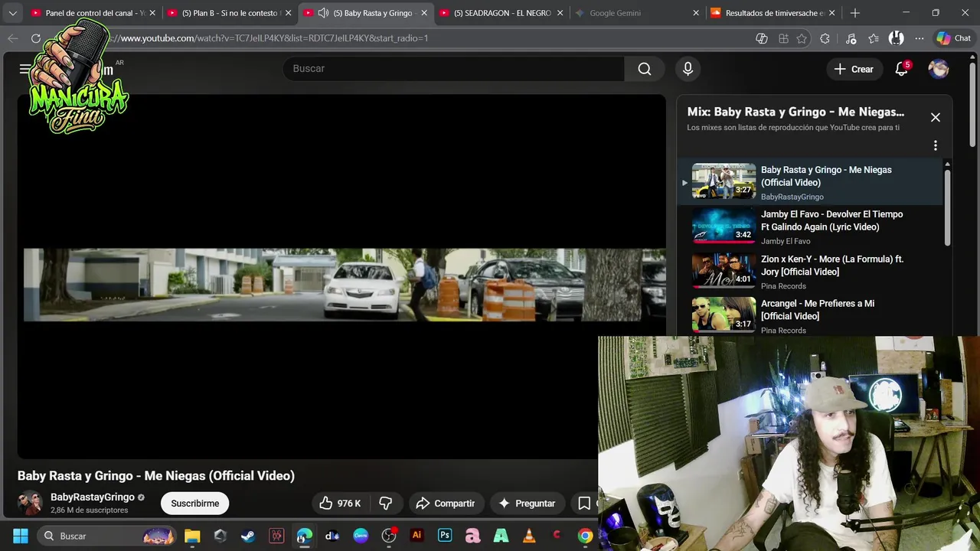Click the Mix: Baby Rasta y Gringo title
The image size is (980, 551).
coord(795,112)
